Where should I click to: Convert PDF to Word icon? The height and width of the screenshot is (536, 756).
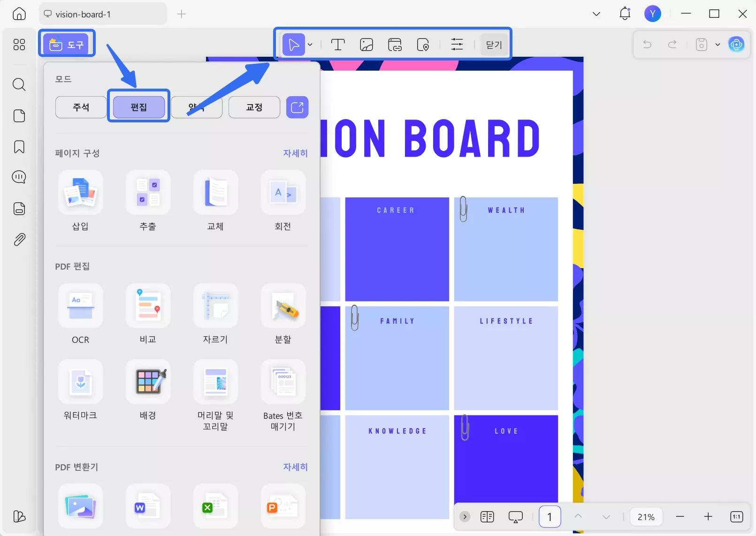pos(148,506)
